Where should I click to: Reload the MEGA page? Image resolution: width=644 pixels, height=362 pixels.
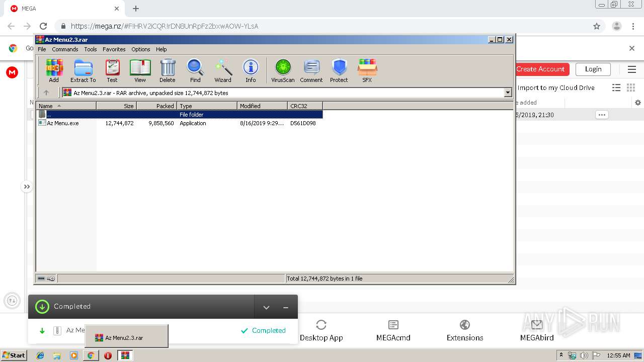pos(43,26)
